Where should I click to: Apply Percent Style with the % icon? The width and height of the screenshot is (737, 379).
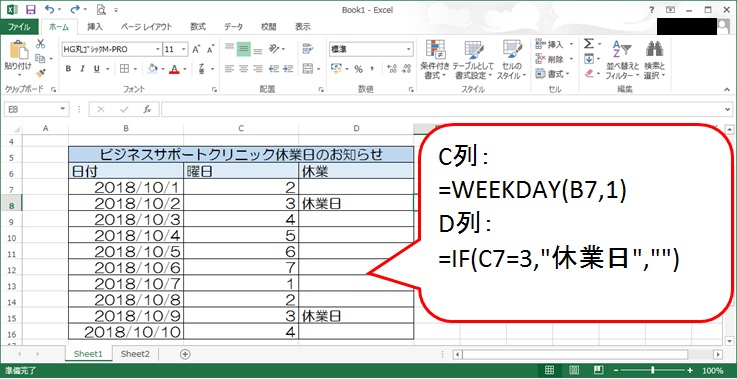[359, 69]
